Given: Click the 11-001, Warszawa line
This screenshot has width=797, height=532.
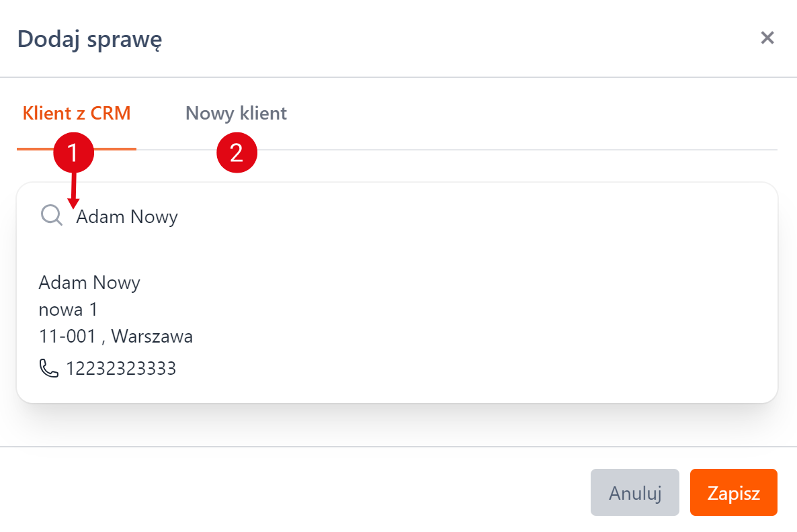Looking at the screenshot, I should point(116,337).
